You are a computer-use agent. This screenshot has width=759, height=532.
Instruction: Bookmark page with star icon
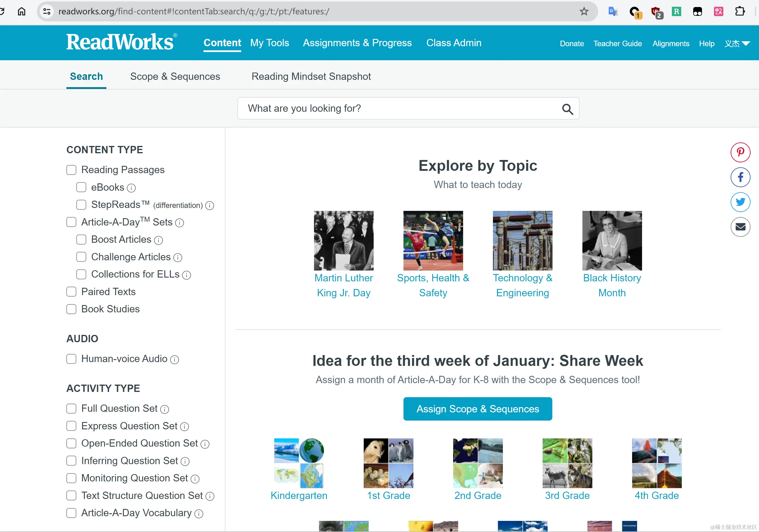pos(584,12)
